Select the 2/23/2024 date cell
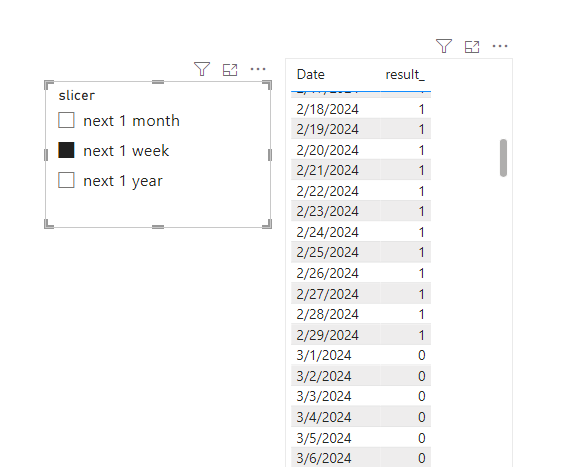 [x=327, y=211]
